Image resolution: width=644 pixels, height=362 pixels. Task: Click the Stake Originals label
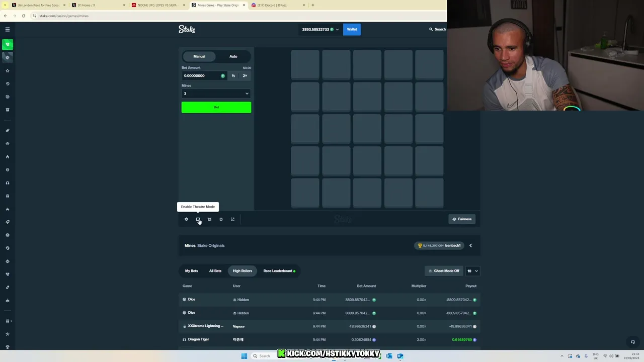(211, 245)
